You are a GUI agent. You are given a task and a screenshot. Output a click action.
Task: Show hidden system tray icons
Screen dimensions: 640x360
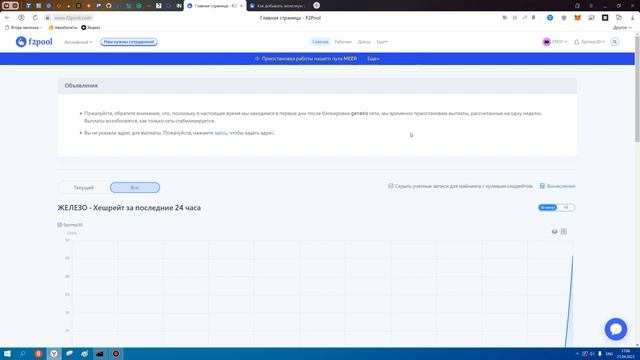[x=577, y=353]
